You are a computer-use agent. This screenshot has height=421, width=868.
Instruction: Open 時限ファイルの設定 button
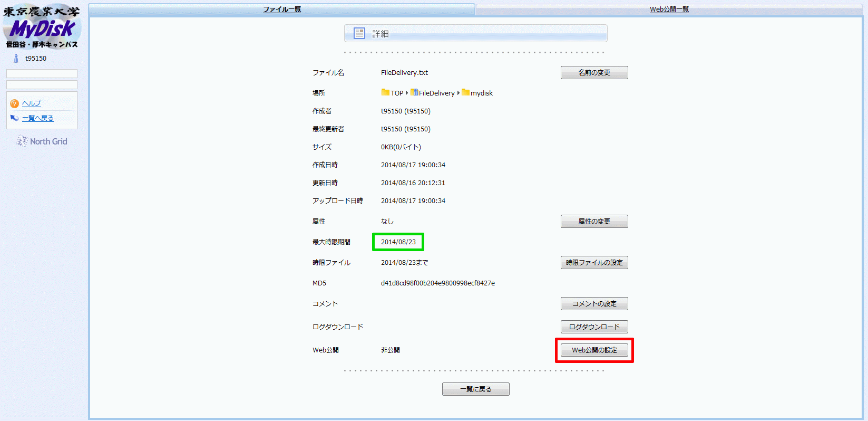tap(594, 263)
